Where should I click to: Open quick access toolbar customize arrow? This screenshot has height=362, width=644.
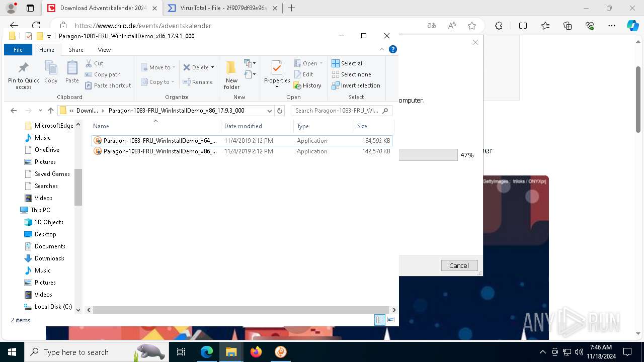pos(49,36)
